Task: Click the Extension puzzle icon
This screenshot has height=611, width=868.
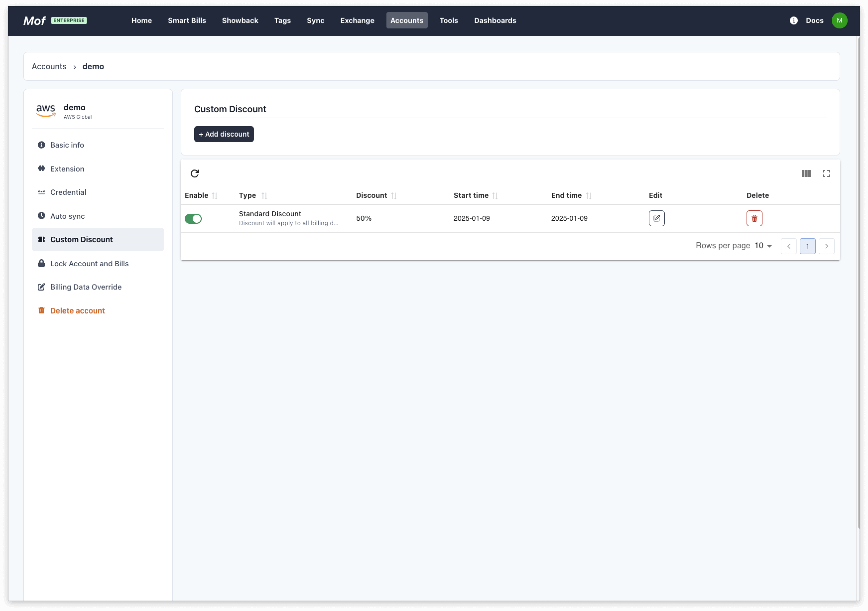Action: (42, 169)
